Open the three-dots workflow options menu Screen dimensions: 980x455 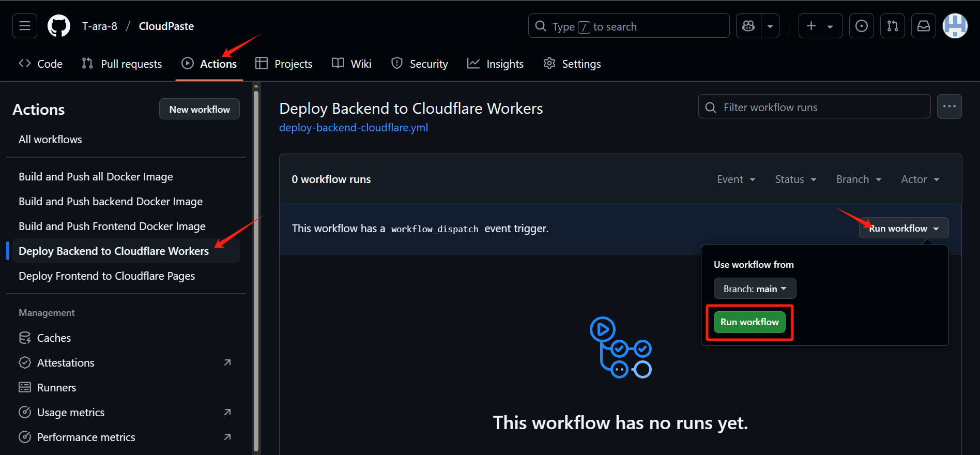tap(950, 107)
